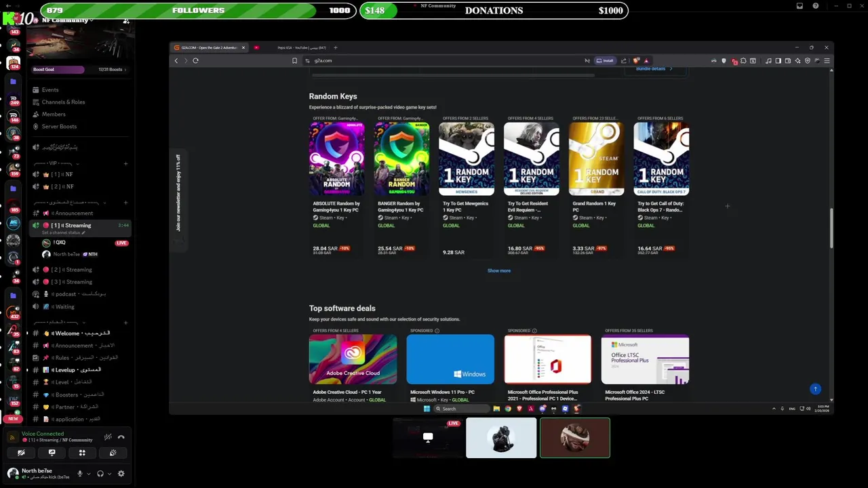Bookmark the current page in browser

point(294,61)
